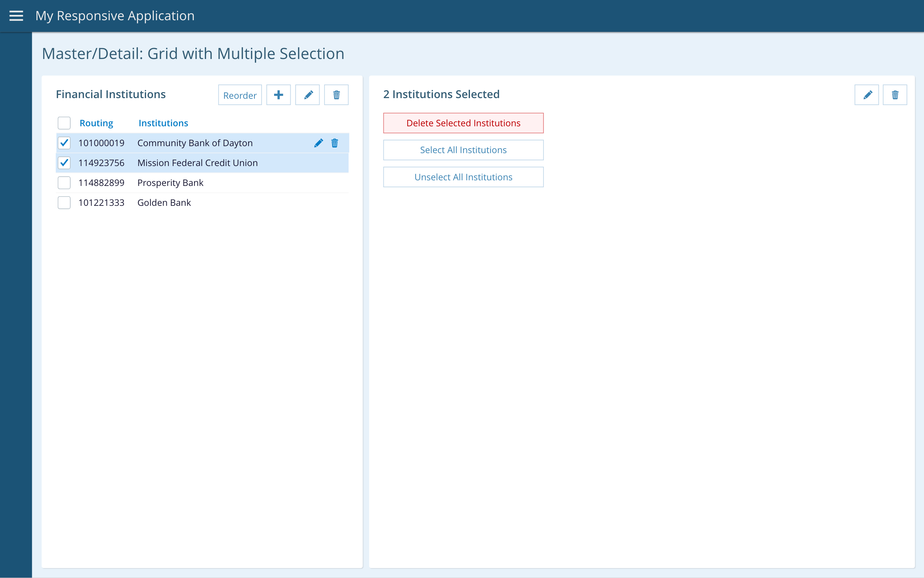
Task: Check the Golden Bank checkbox
Action: pos(64,202)
